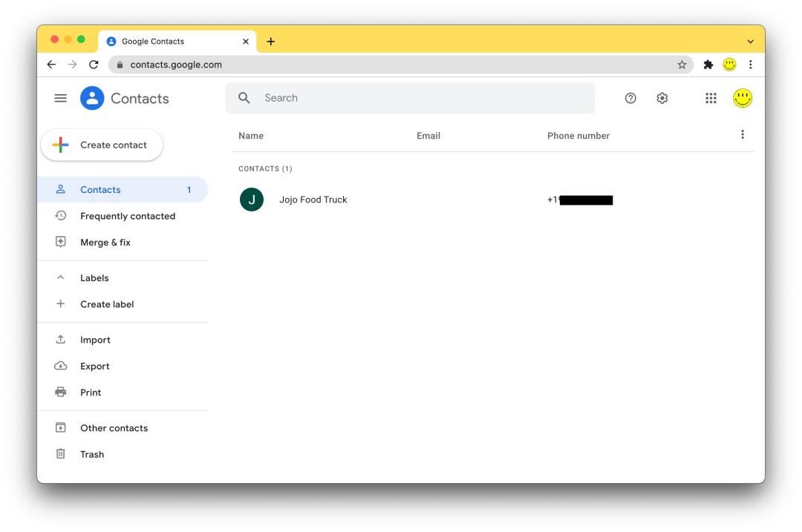Click the contacts.google.com address bar
This screenshot has width=802, height=532.
tap(400, 65)
